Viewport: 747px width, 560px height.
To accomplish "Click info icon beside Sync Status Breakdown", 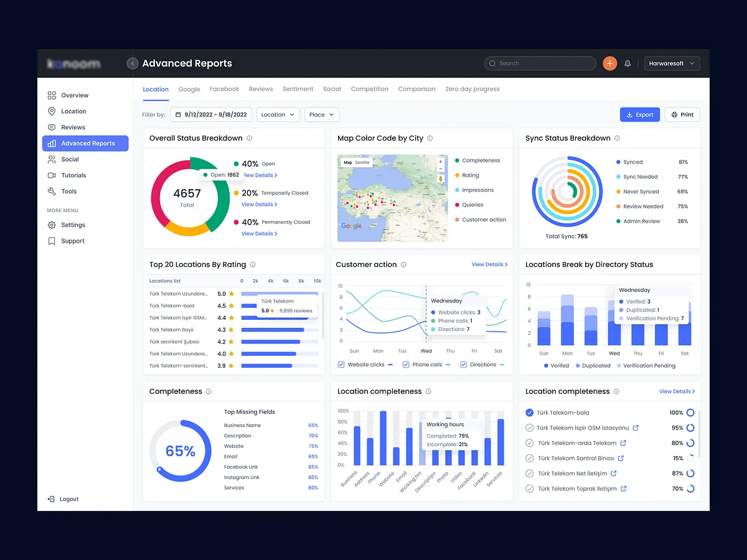I will click(618, 138).
